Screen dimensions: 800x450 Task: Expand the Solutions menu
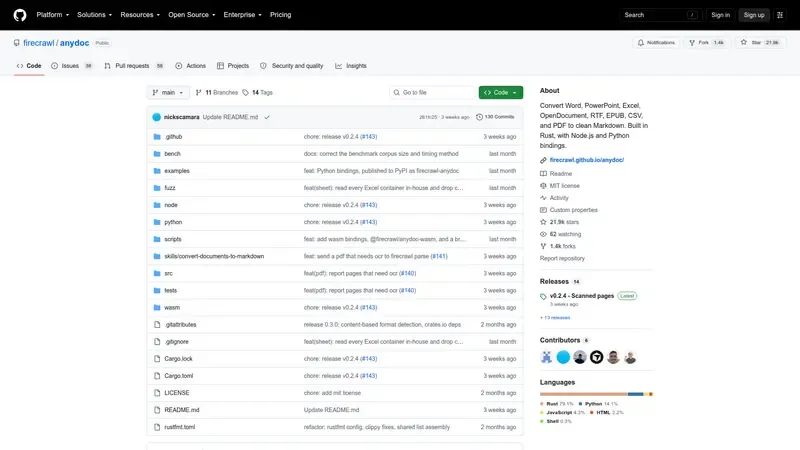click(94, 15)
